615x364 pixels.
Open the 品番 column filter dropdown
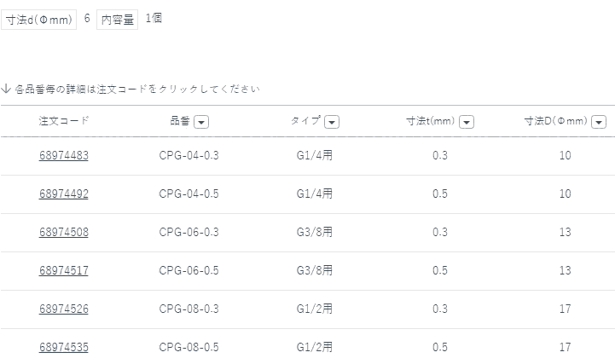click(201, 122)
